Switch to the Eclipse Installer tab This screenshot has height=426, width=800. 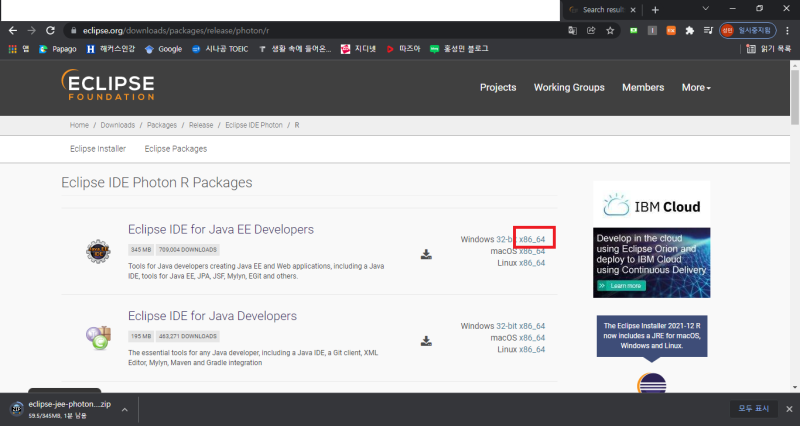pyautogui.click(x=98, y=148)
